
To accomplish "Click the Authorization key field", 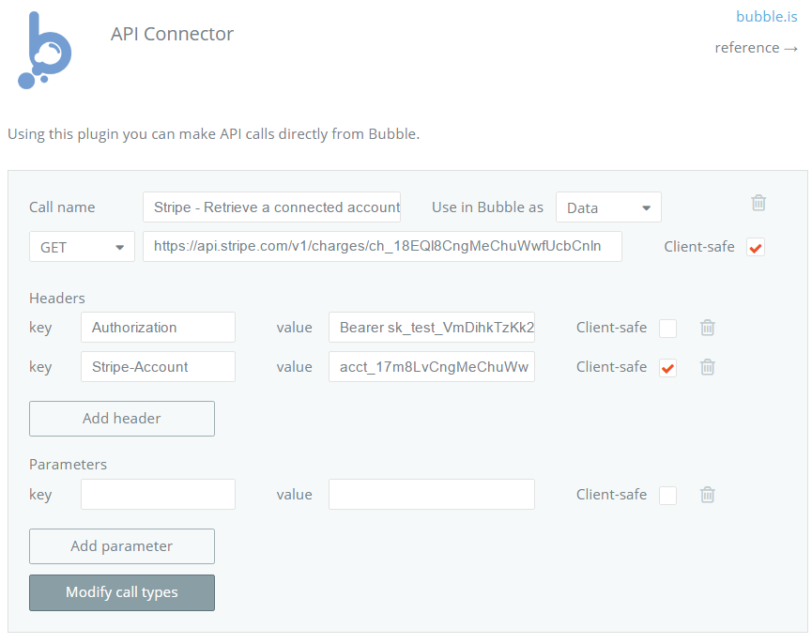I will coord(158,328).
